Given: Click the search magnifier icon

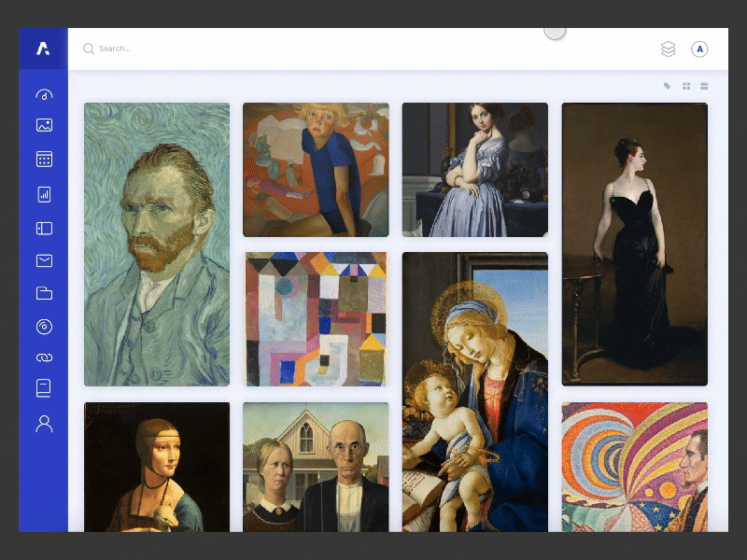Looking at the screenshot, I should [x=88, y=49].
